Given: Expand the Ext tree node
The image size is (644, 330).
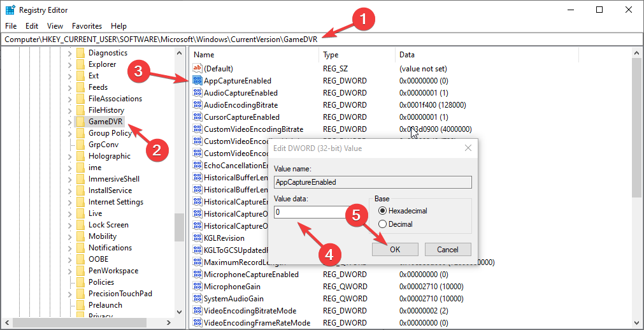Looking at the screenshot, I should tap(69, 76).
